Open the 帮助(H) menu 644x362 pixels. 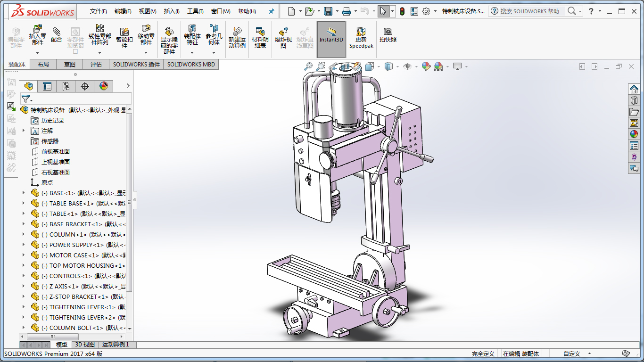click(247, 11)
